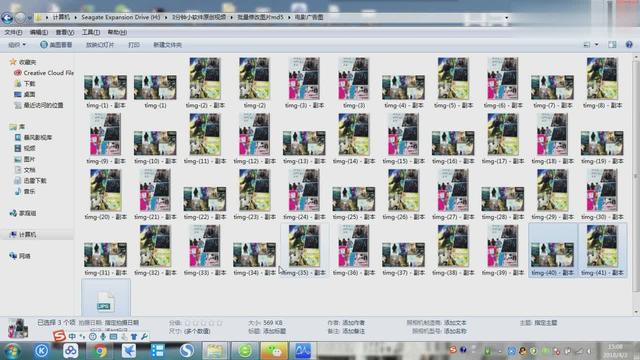Start 放映幻灯片 slideshow
This screenshot has height=360, width=640.
(100, 44)
